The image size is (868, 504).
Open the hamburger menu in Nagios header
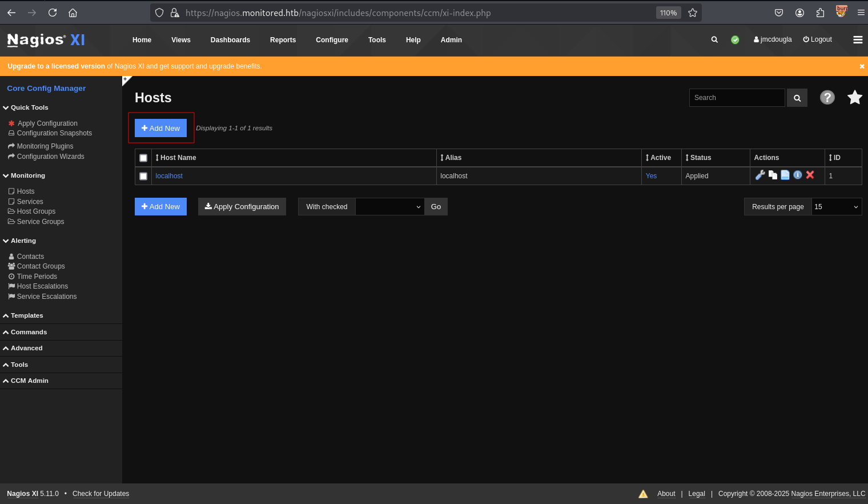tap(858, 39)
